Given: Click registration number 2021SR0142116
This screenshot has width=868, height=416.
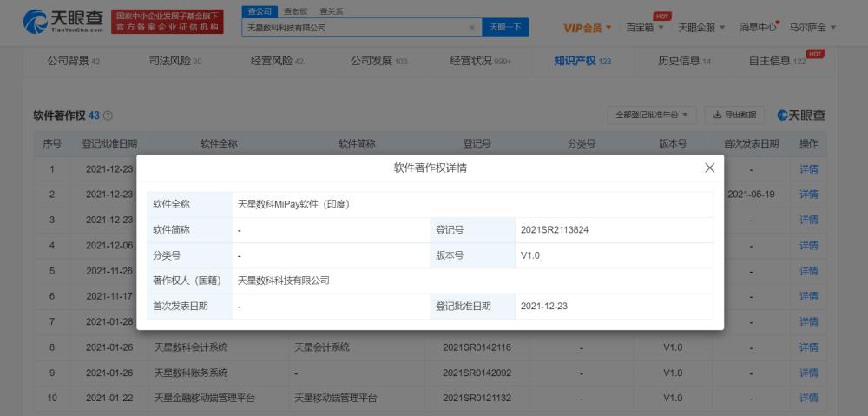Looking at the screenshot, I should tap(477, 347).
